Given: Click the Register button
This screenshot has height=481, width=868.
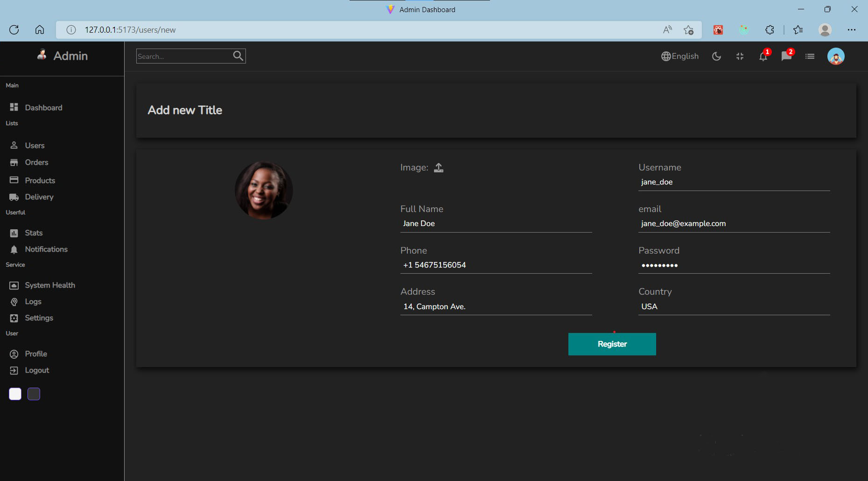Looking at the screenshot, I should pos(612,344).
